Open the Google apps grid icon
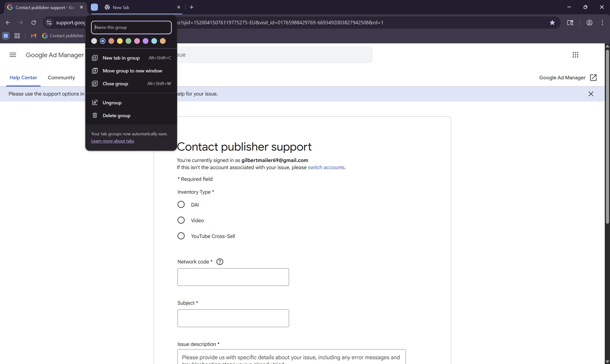The width and height of the screenshot is (610, 364). [x=575, y=55]
